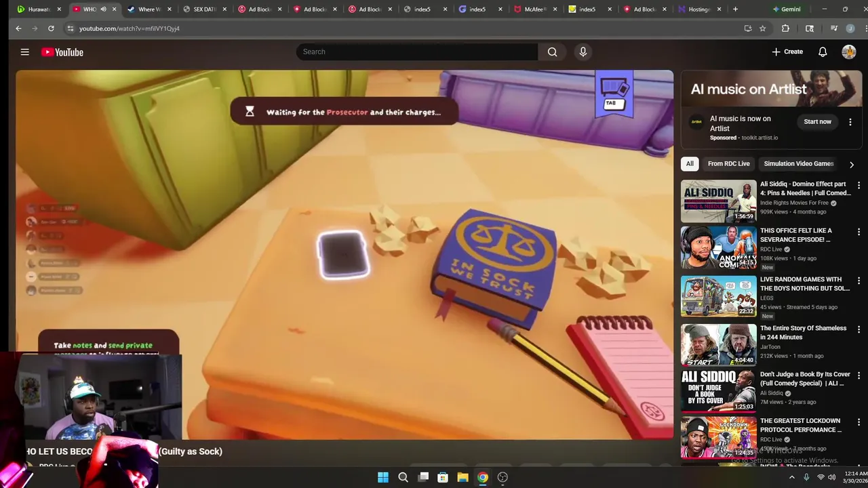Click the 'Indie Rights Movies For Free' channel name

[794, 203]
